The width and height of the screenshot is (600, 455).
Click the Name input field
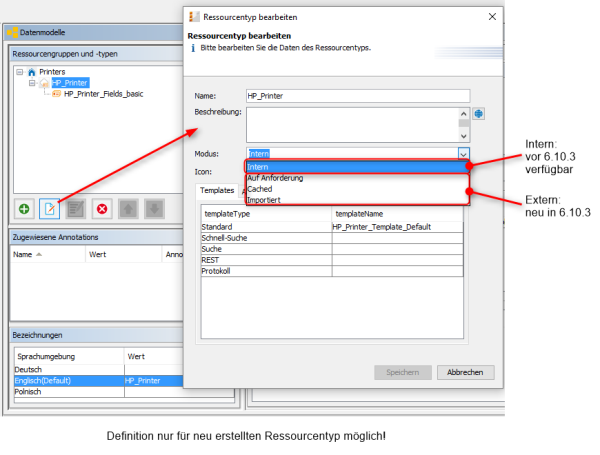click(x=356, y=96)
